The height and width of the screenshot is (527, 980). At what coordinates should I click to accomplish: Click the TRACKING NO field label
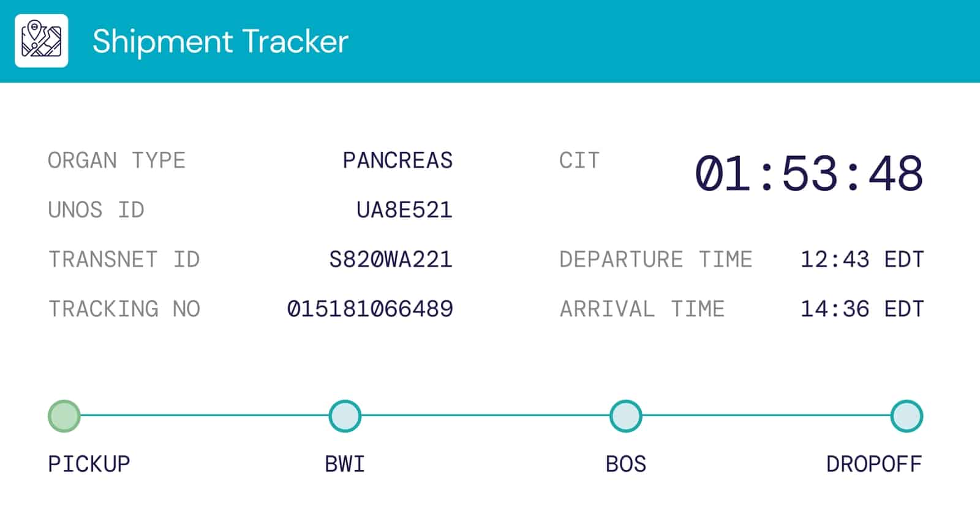pos(124,309)
